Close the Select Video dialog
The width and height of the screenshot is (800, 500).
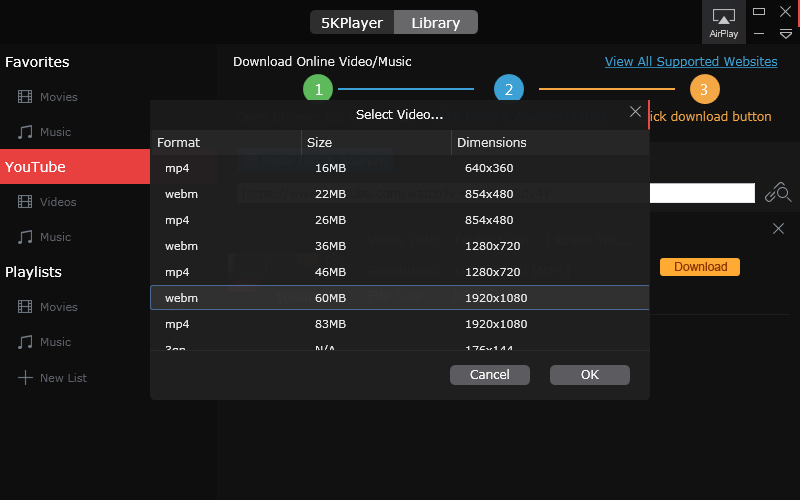(x=635, y=112)
